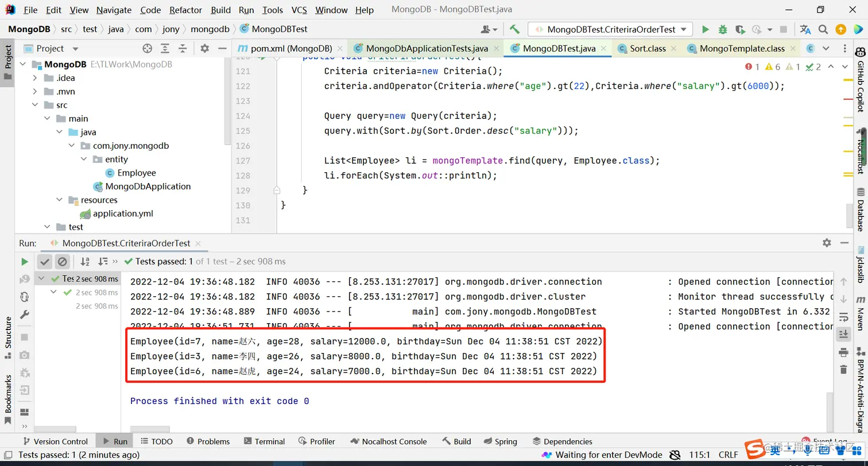The width and height of the screenshot is (868, 466).
Task: Open the TODO tool window
Action: point(156,441)
